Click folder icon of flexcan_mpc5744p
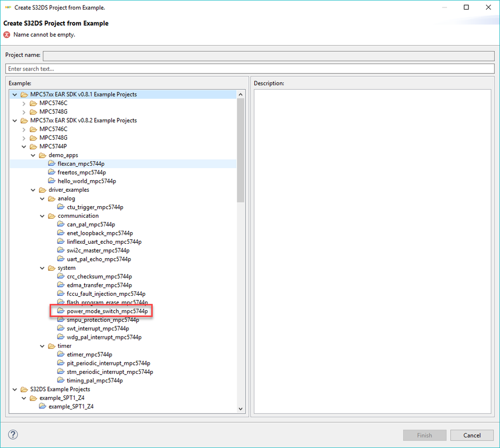 point(52,163)
